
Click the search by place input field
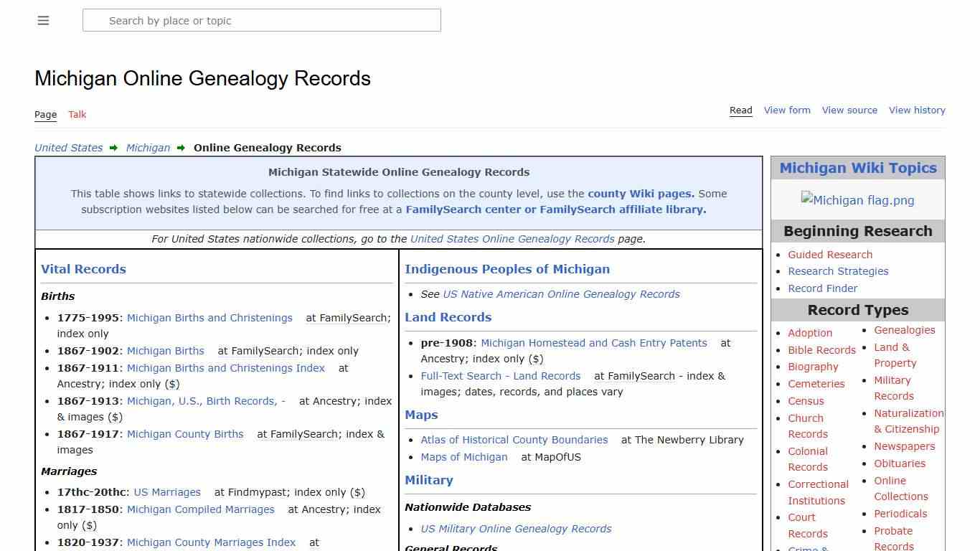pos(262,20)
